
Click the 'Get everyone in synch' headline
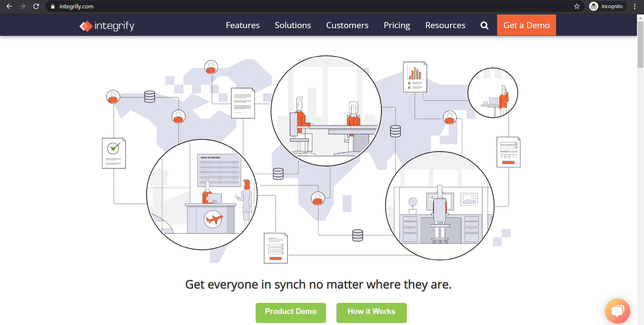(x=318, y=285)
